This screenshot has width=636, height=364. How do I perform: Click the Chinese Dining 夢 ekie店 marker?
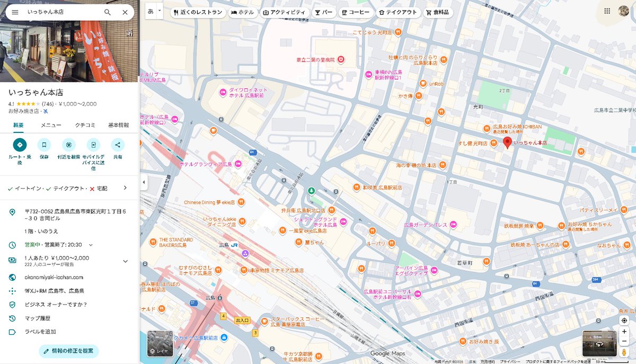(242, 202)
